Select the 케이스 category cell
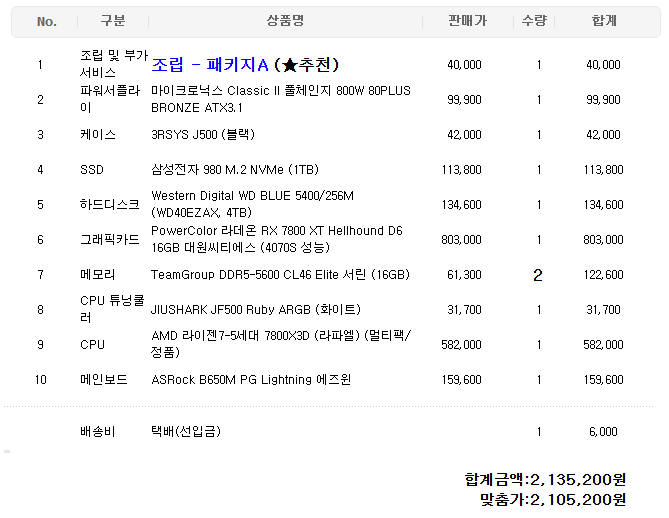669x518 pixels. pos(98,134)
